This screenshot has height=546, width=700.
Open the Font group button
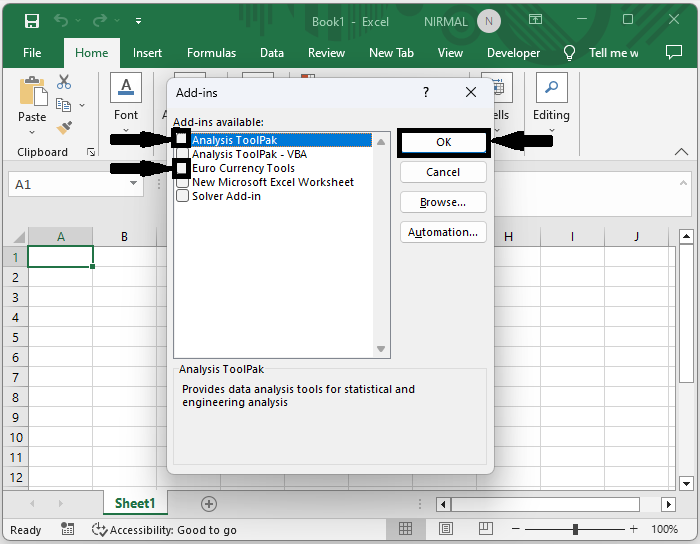(126, 103)
